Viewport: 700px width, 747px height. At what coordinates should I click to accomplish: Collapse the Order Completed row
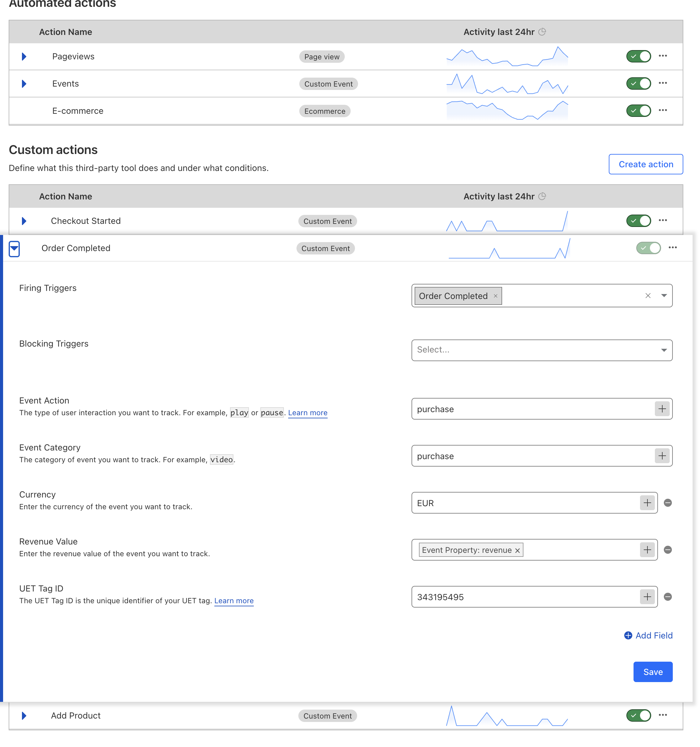(x=14, y=248)
